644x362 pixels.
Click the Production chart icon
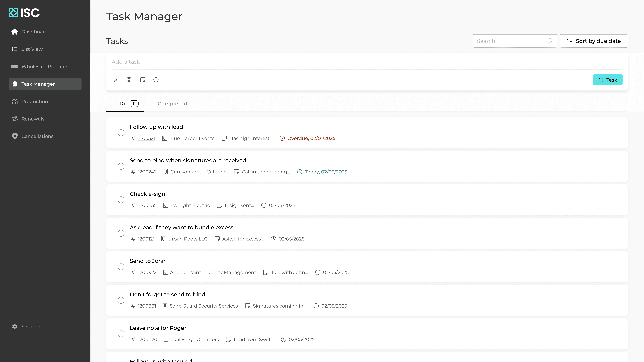[15, 101]
